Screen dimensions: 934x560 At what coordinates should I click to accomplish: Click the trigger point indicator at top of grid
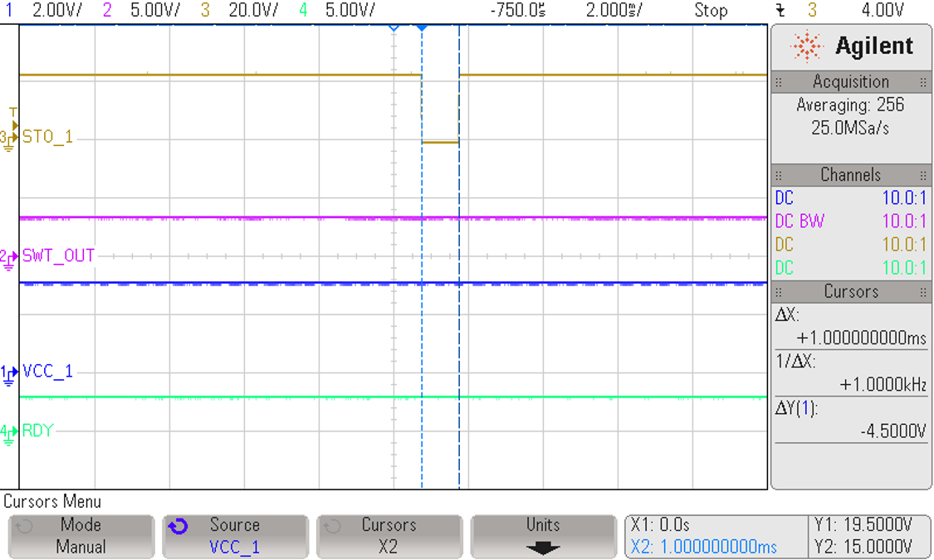click(x=394, y=26)
